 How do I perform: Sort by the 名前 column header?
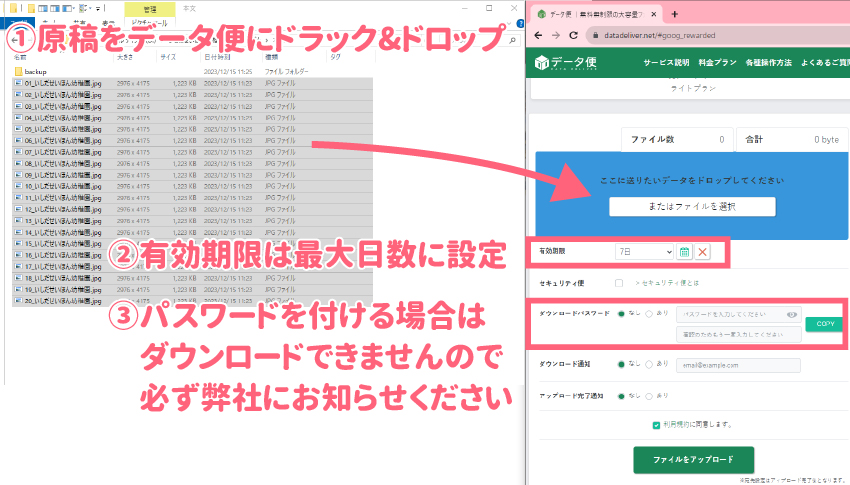[20, 57]
